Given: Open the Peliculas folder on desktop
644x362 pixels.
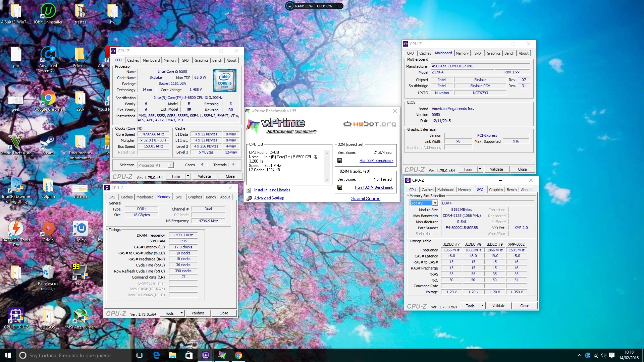Looking at the screenshot, I should (80, 57).
